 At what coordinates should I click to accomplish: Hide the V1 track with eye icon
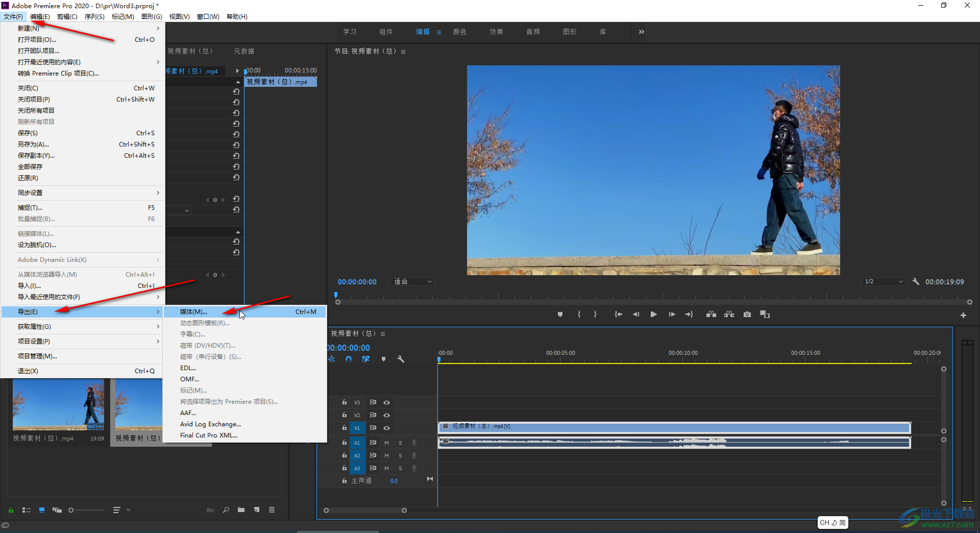click(x=387, y=428)
